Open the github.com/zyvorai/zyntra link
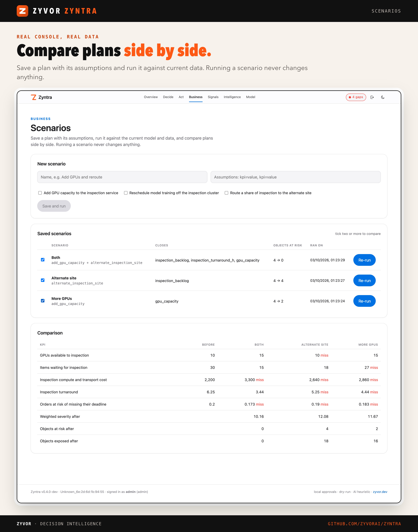Screen dimensions: 418x532 pos(364,524)
